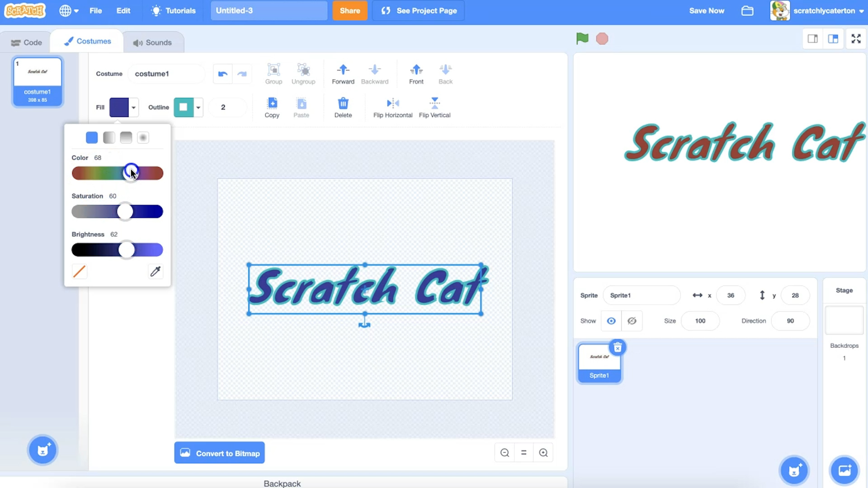
Task: Select vertical gradient fill mode
Action: [126, 137]
